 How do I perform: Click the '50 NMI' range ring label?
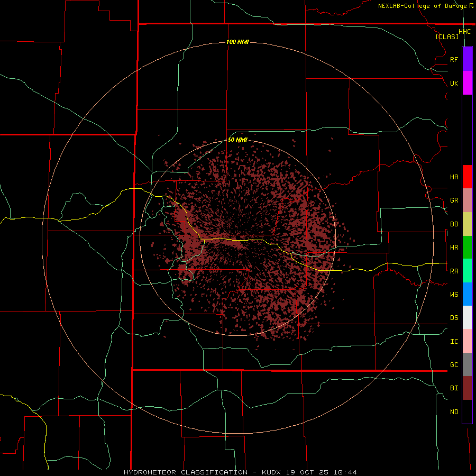point(237,140)
